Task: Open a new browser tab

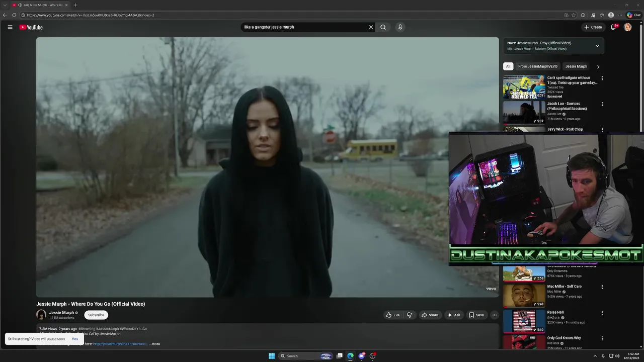Action: (x=75, y=5)
